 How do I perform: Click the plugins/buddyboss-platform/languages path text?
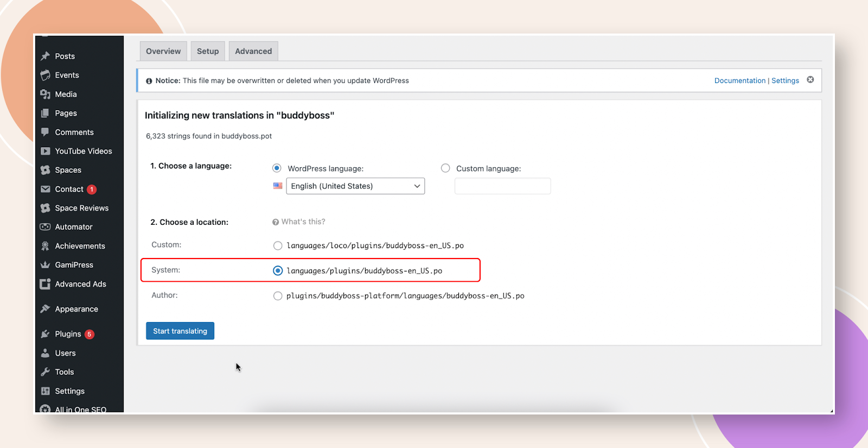click(x=405, y=296)
